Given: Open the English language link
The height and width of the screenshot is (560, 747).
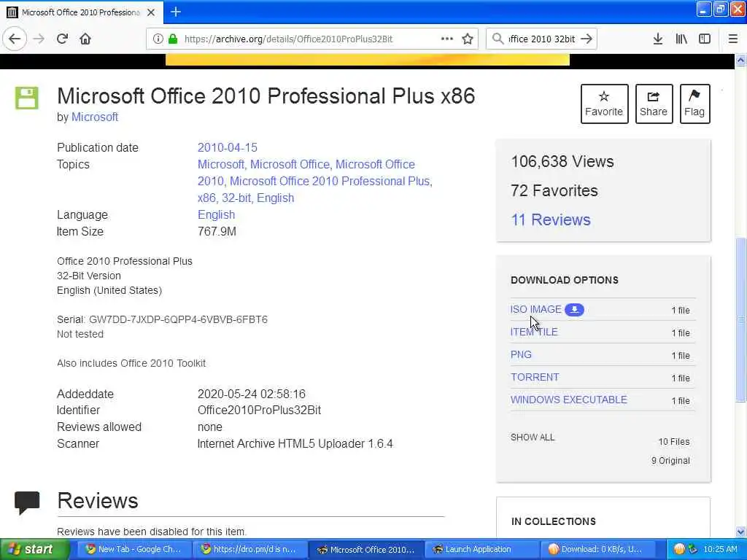Looking at the screenshot, I should point(216,215).
